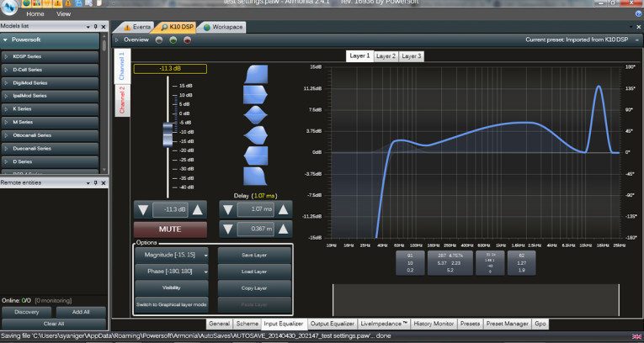This screenshot has height=343, width=644.
Task: Select the top high-pass filter shape icon
Action: [x=256, y=74]
